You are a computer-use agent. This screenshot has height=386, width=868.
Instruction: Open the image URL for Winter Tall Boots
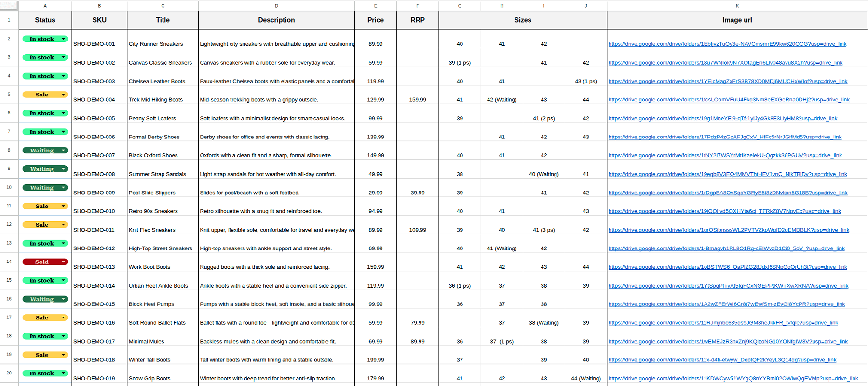point(722,360)
